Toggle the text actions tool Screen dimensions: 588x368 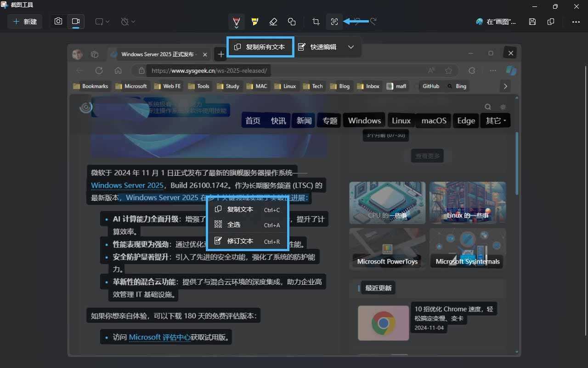point(334,22)
